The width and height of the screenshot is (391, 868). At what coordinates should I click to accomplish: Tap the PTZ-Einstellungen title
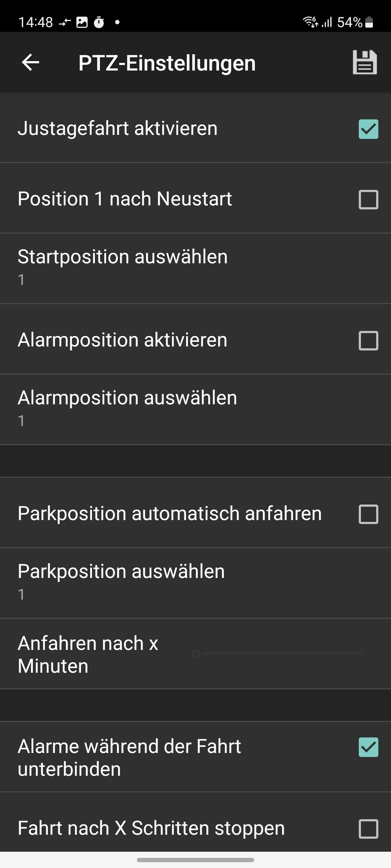click(x=167, y=63)
